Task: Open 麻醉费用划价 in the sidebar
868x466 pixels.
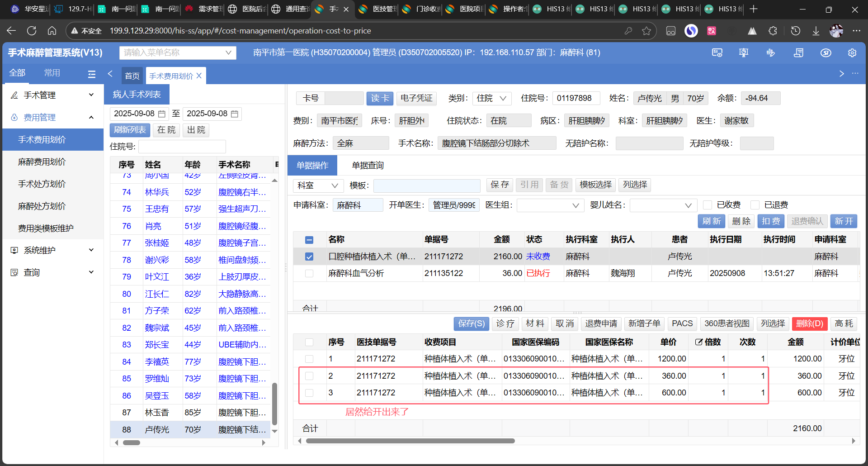Action: pos(42,162)
